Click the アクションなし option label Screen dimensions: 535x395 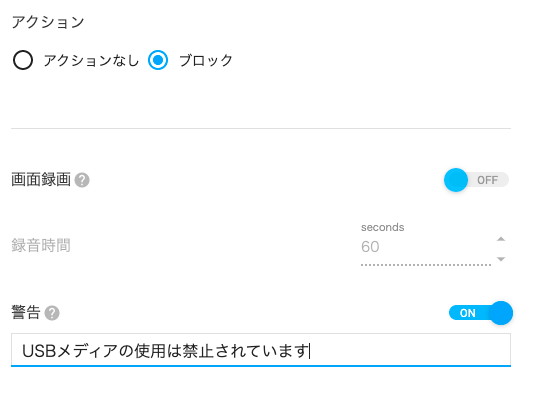pos(91,60)
